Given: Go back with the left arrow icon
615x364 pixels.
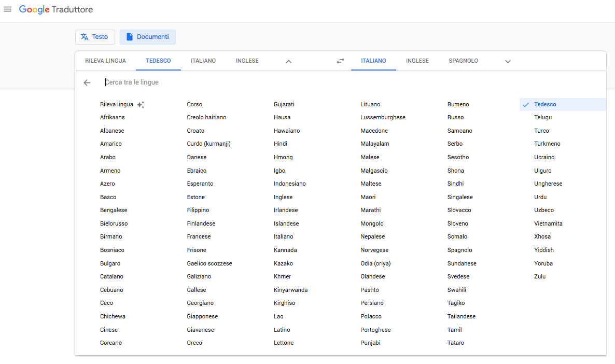Looking at the screenshot, I should pyautogui.click(x=87, y=82).
